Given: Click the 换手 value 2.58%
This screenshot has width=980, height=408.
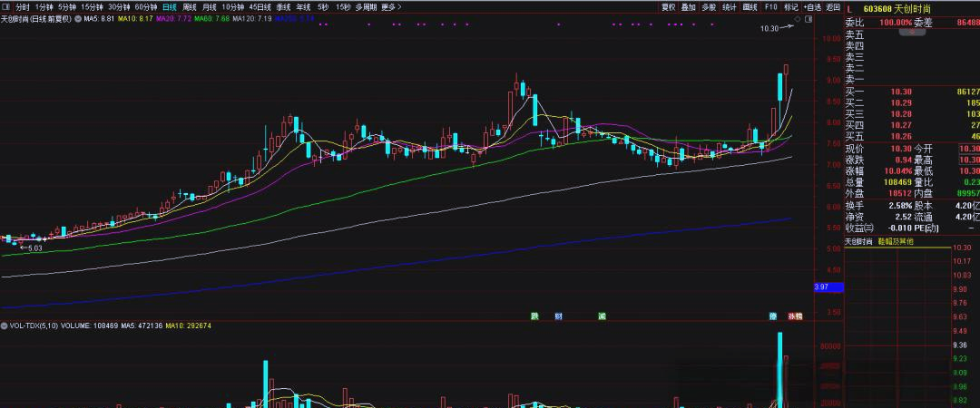Looking at the screenshot, I should point(901,206).
